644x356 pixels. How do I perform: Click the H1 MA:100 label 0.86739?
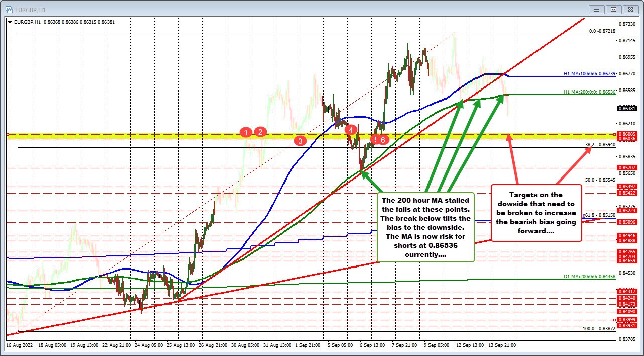pos(589,73)
